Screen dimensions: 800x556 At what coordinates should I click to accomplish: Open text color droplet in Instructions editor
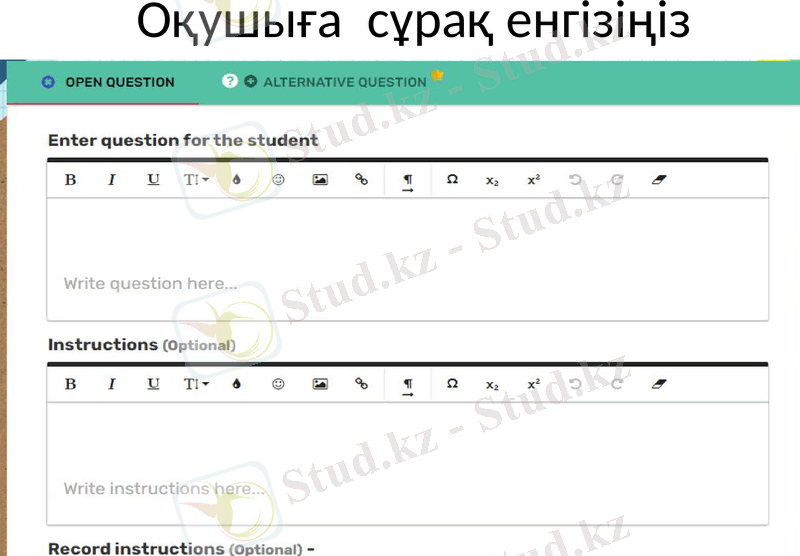pyautogui.click(x=236, y=384)
